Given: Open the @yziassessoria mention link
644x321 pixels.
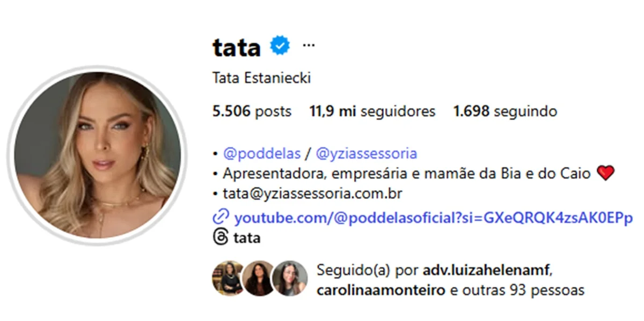Looking at the screenshot, I should (x=367, y=154).
